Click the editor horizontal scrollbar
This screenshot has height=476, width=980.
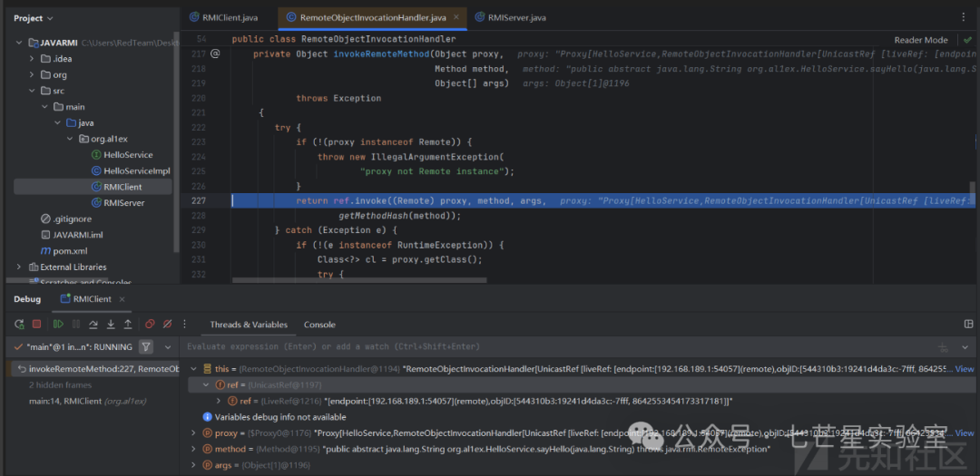358,280
